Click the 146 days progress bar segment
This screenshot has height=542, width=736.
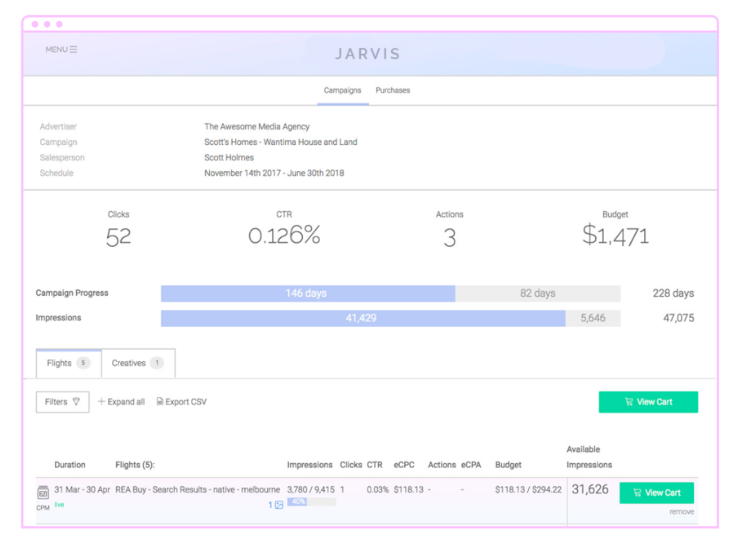click(x=308, y=293)
